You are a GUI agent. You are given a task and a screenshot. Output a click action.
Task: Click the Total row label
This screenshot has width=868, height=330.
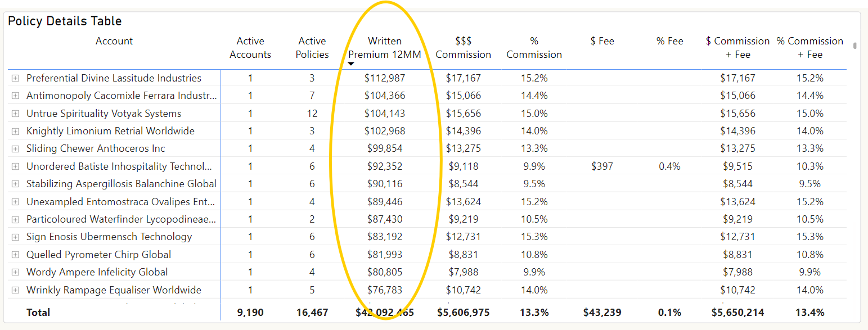[38, 313]
